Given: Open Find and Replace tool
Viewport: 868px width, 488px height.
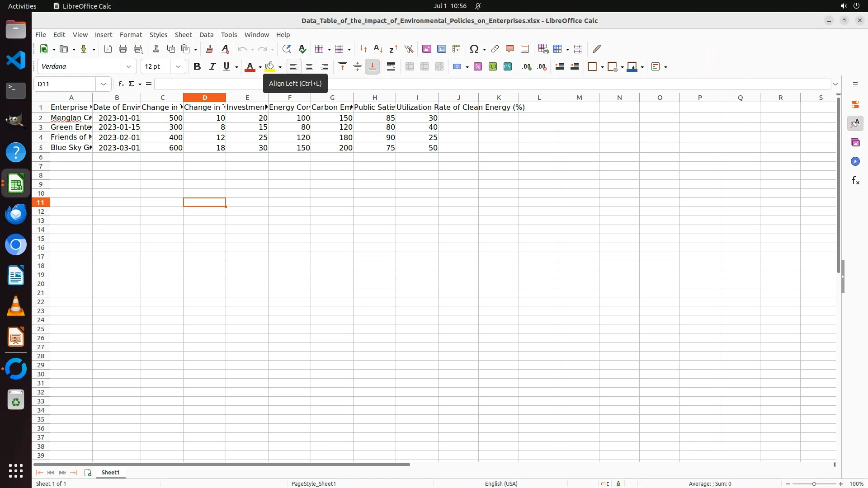Looking at the screenshot, I should tap(287, 49).
